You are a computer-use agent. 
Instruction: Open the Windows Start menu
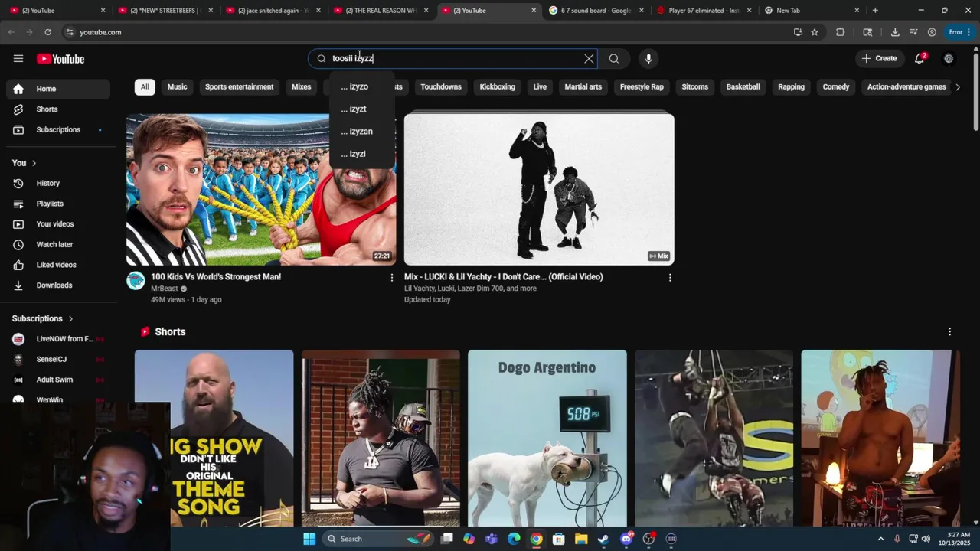309,539
